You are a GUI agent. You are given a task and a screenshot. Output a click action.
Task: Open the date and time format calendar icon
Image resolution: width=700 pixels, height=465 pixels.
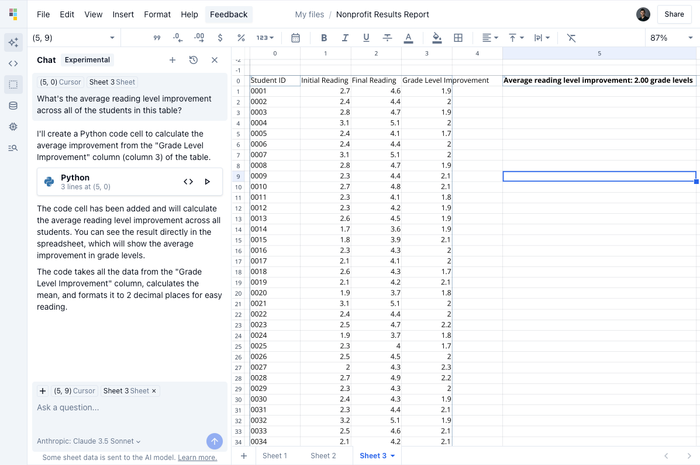click(295, 38)
